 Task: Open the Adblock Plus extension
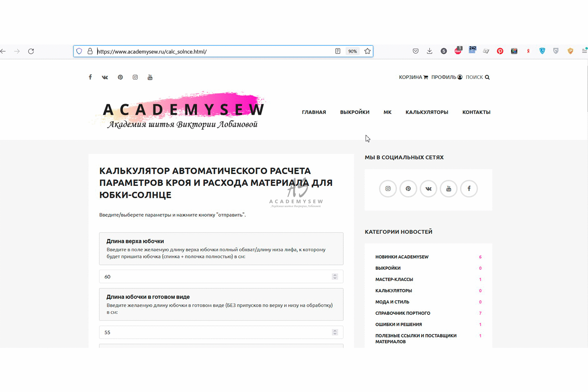tap(458, 51)
